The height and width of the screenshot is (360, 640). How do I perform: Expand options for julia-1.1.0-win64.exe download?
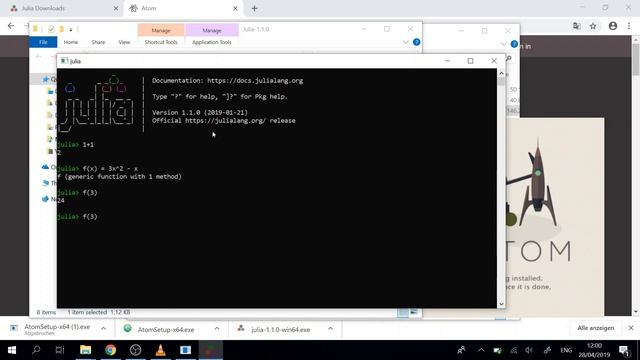coord(330,329)
